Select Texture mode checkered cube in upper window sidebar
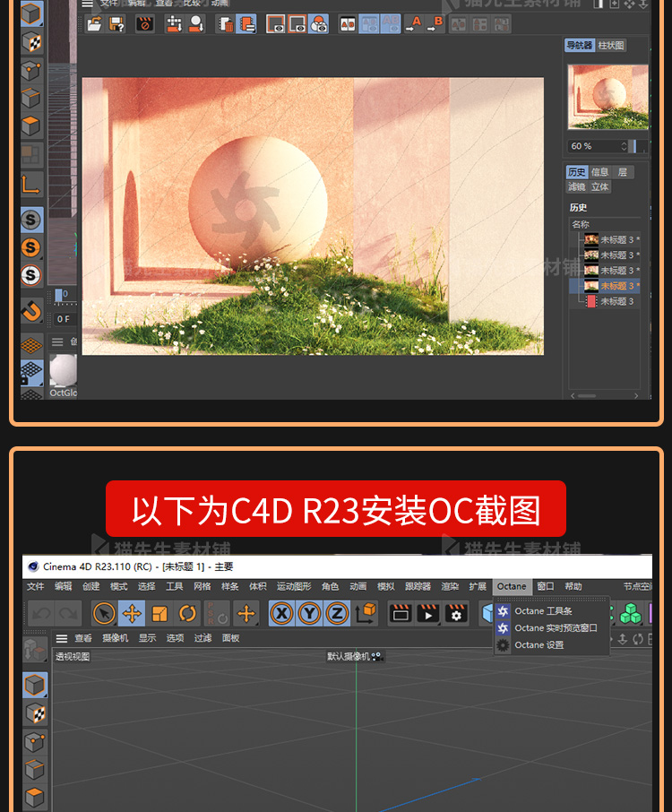Image resolution: width=672 pixels, height=812 pixels. (x=31, y=42)
